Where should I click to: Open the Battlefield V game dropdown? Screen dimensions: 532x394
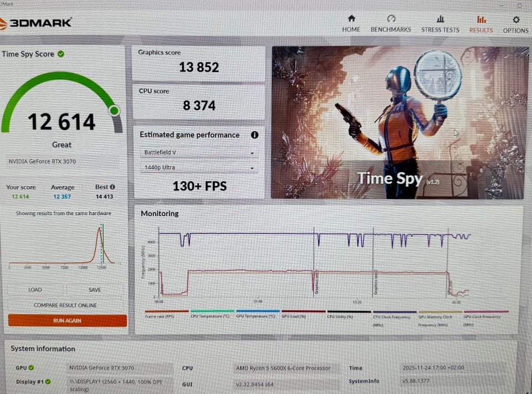(199, 153)
